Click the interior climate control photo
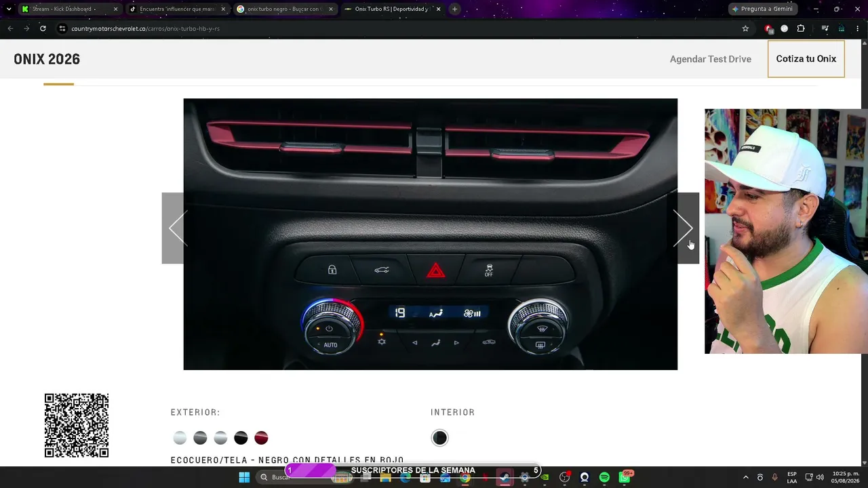 431,235
